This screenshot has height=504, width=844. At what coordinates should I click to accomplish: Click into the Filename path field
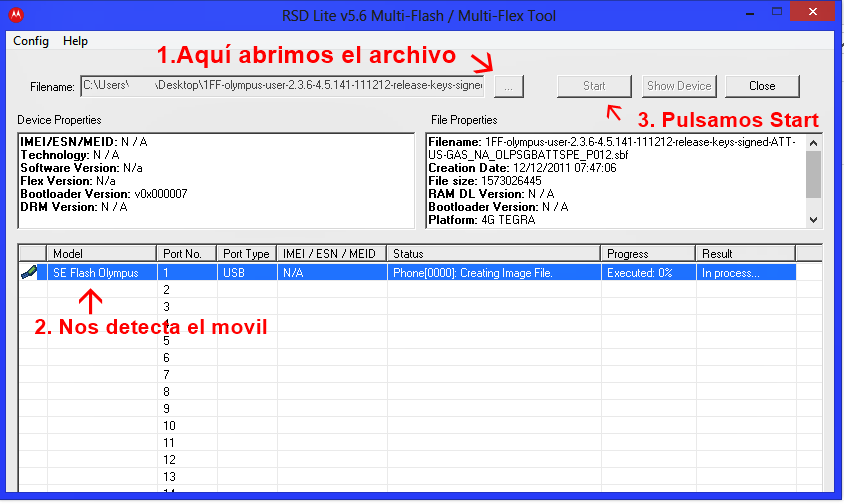point(283,86)
